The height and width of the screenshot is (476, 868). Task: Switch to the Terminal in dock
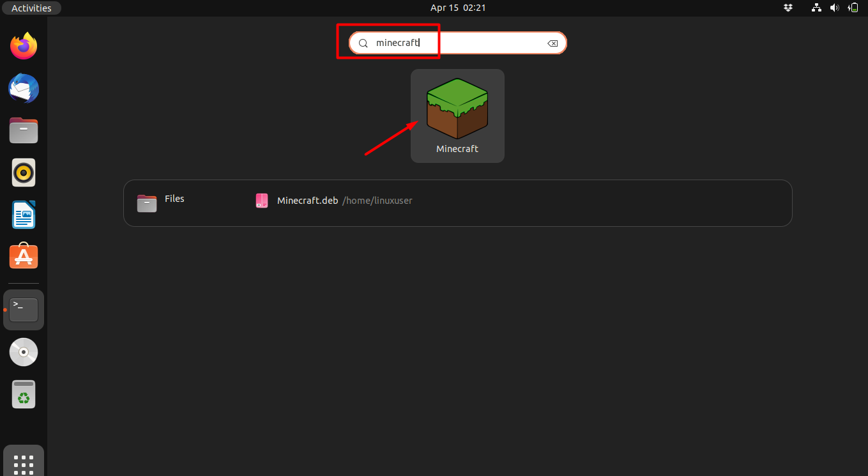(24, 310)
